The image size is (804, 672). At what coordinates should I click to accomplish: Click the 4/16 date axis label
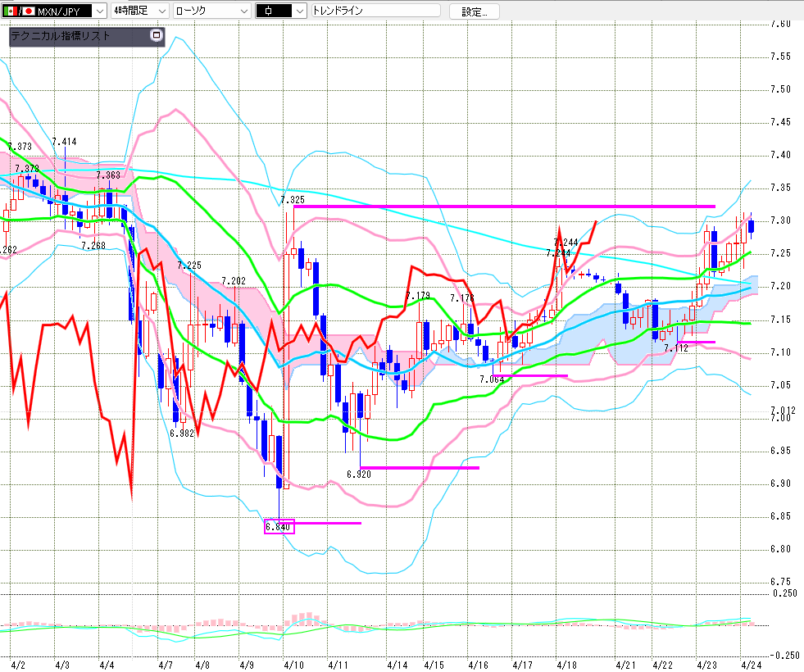(x=478, y=665)
